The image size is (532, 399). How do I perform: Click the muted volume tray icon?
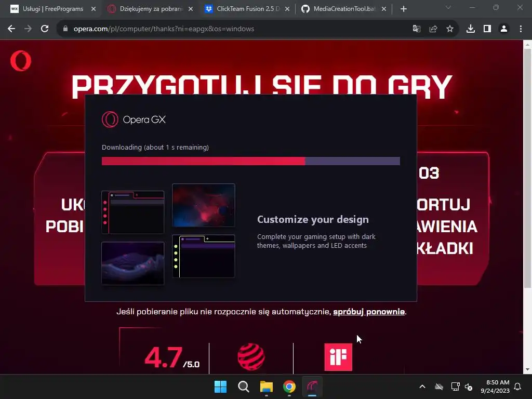click(x=469, y=387)
